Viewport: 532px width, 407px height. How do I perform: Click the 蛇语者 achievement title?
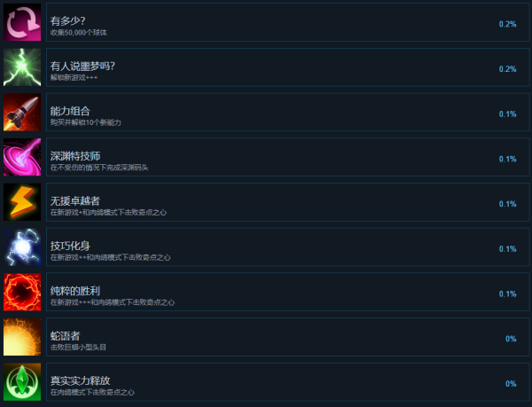65,336
